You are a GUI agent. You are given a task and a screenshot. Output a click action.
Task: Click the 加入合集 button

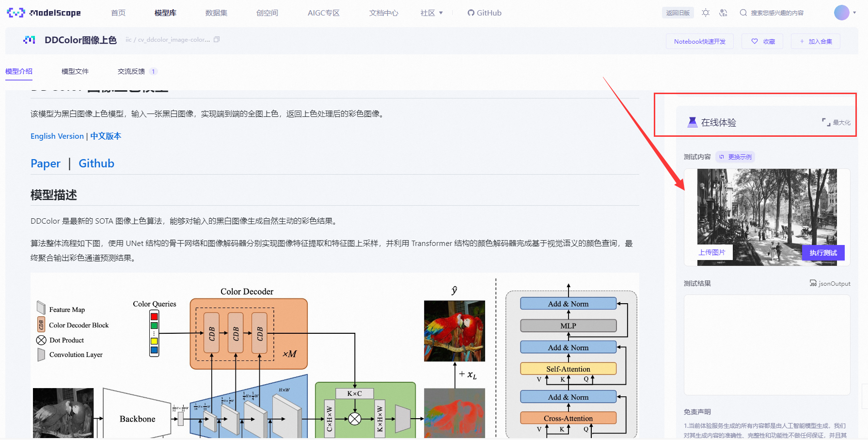point(816,41)
